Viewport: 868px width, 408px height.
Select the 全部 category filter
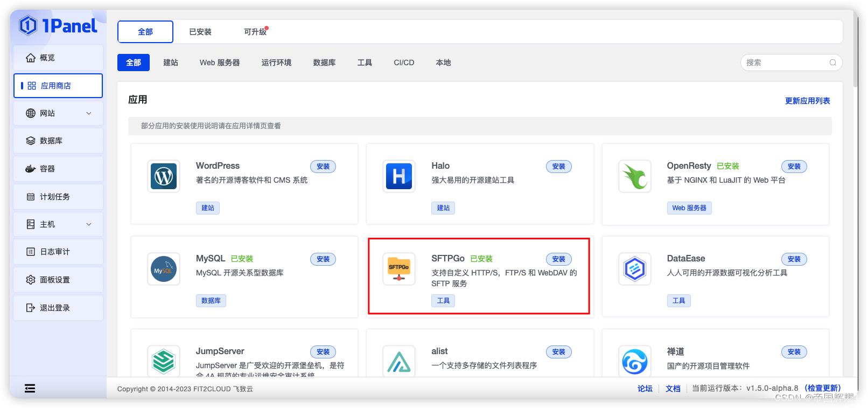(134, 63)
